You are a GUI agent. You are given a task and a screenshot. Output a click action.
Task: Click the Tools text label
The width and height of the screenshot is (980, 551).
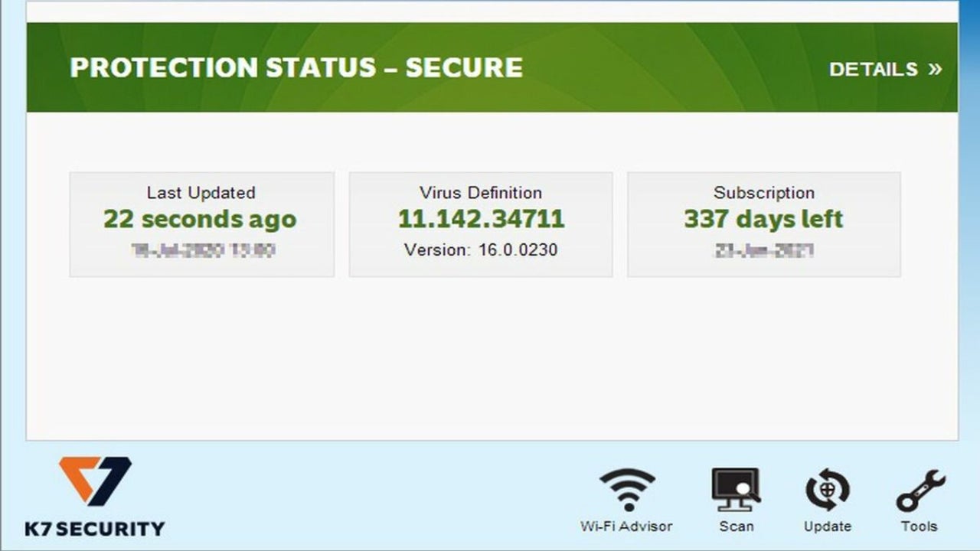[x=919, y=527]
